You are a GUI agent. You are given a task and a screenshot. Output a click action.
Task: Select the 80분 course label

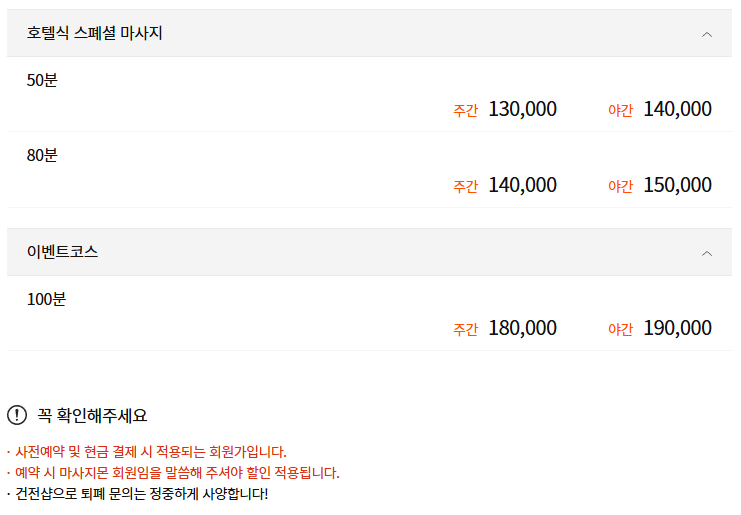[x=42, y=156]
